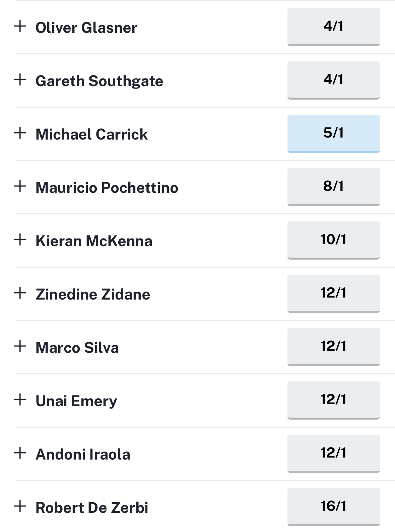The image size is (395, 532).
Task: Expand the Oliver Glasner row plus icon
Action: click(x=20, y=26)
